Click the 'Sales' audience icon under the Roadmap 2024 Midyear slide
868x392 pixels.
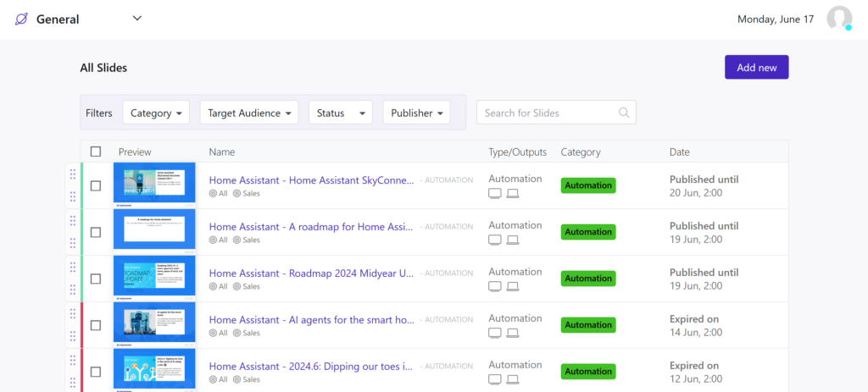pyautogui.click(x=237, y=286)
